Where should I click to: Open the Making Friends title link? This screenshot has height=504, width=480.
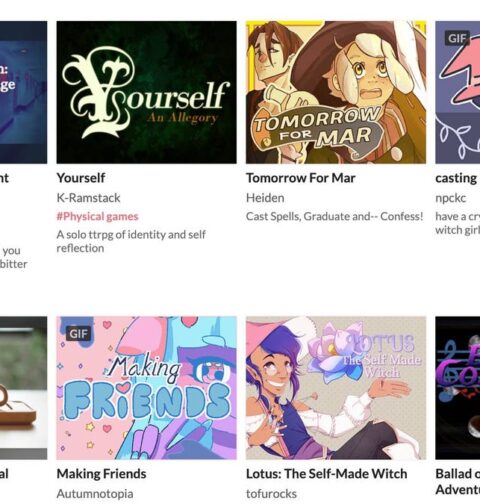click(101, 474)
